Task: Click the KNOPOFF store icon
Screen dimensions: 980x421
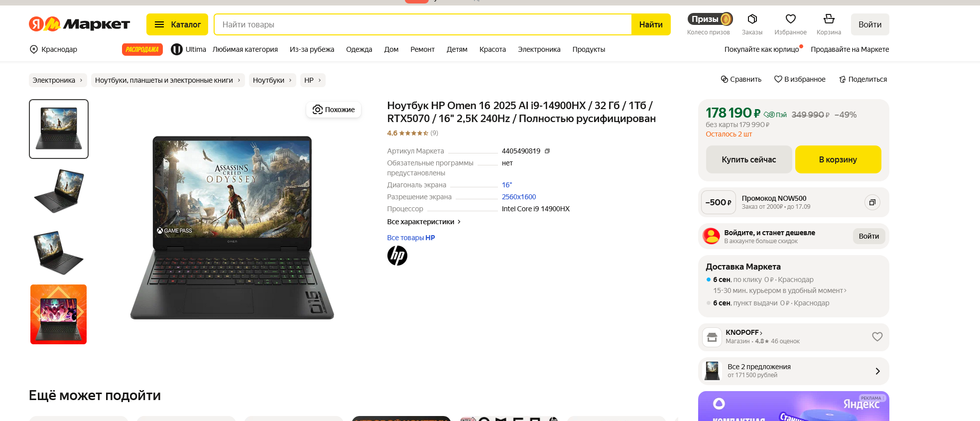Action: [712, 337]
